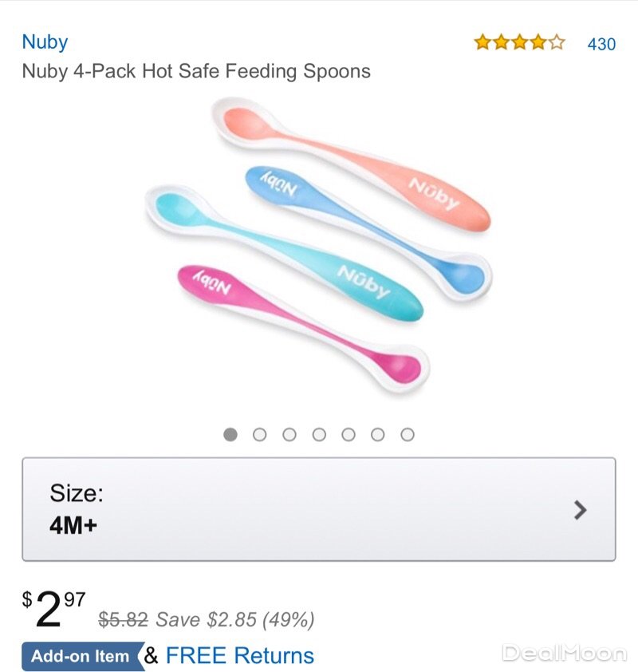Open the FREE Returns link
The image size is (638, 672).
tap(240, 656)
